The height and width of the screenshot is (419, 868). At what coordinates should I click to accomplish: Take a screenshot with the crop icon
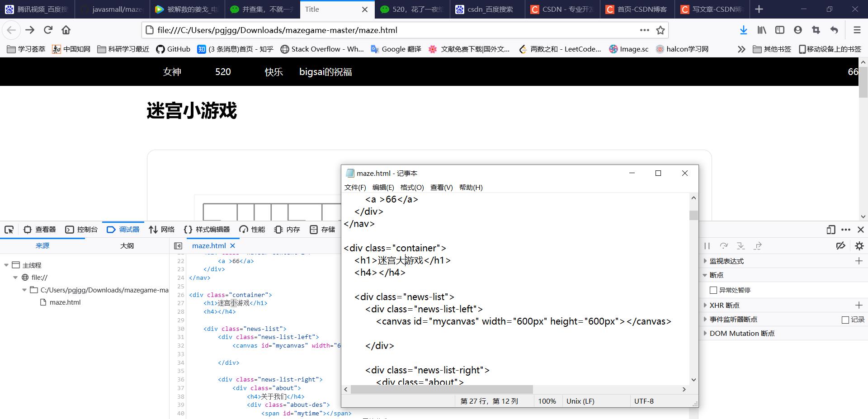[x=816, y=30]
